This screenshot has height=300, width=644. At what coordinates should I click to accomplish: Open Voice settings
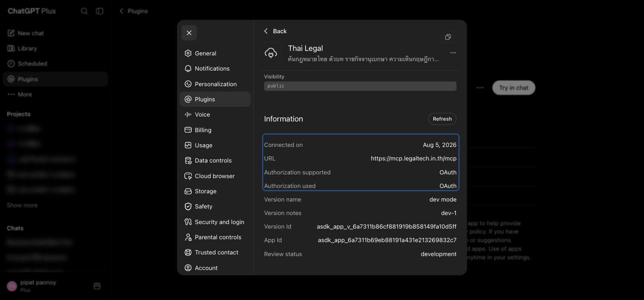coord(215,115)
